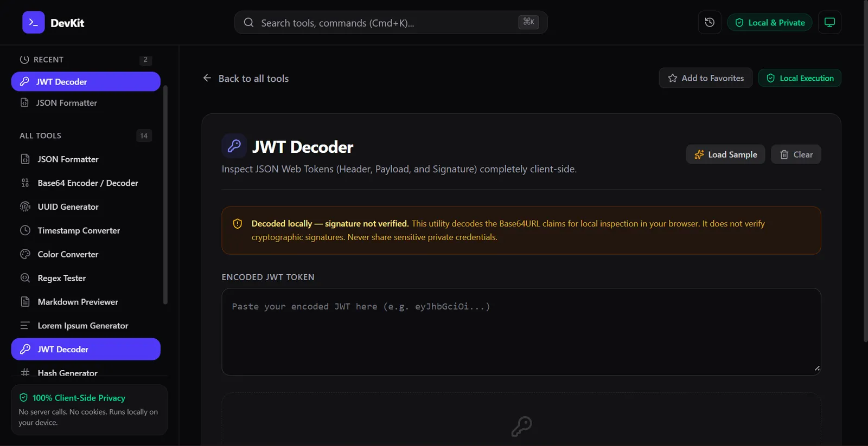868x446 pixels.
Task: Click the back arrow icon
Action: (x=207, y=78)
